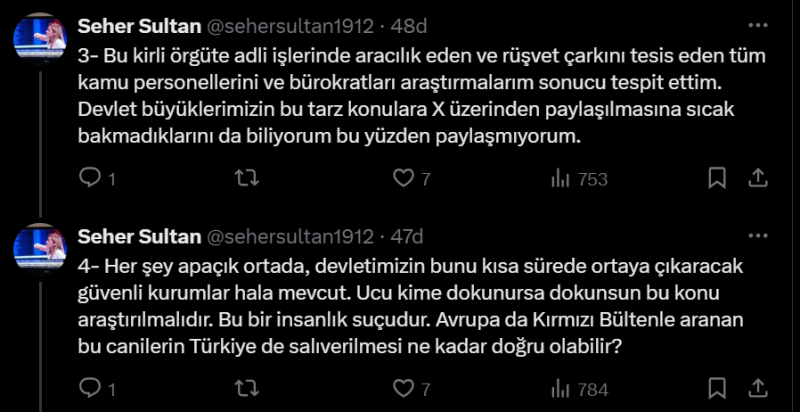Share the tweet posted 48d ago
Viewport: 800px width, 412px height.
(x=758, y=178)
